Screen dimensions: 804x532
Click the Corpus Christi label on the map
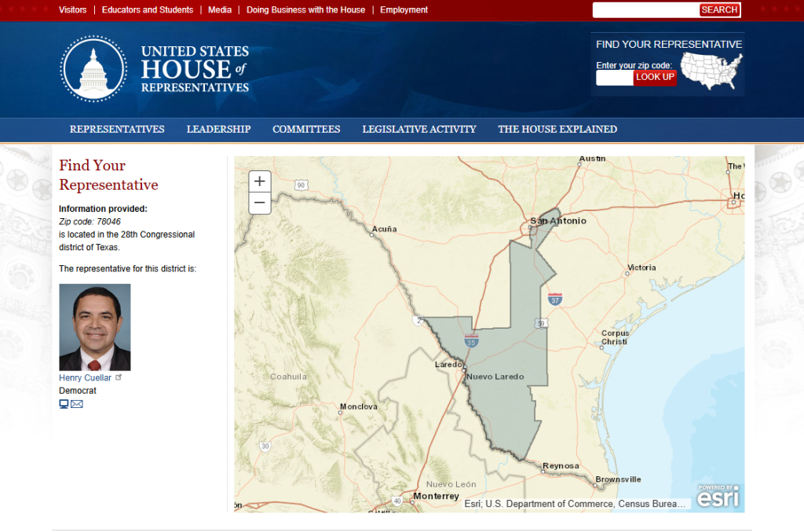pos(616,337)
